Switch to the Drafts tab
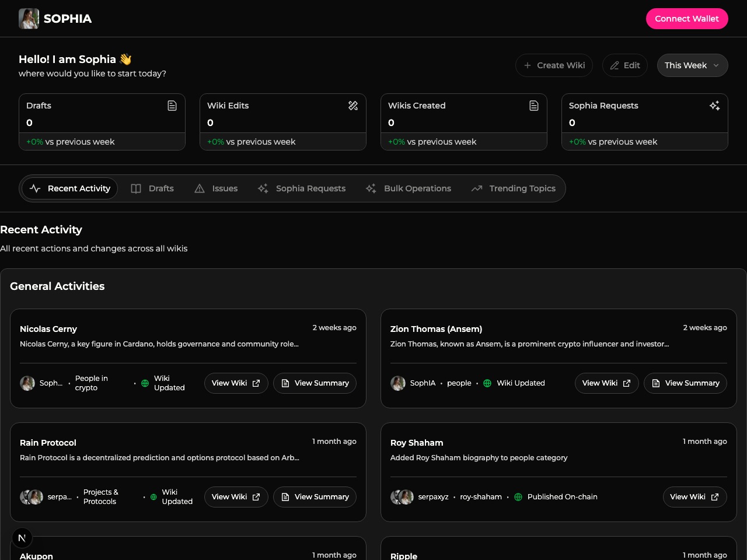The image size is (747, 560). (153, 188)
